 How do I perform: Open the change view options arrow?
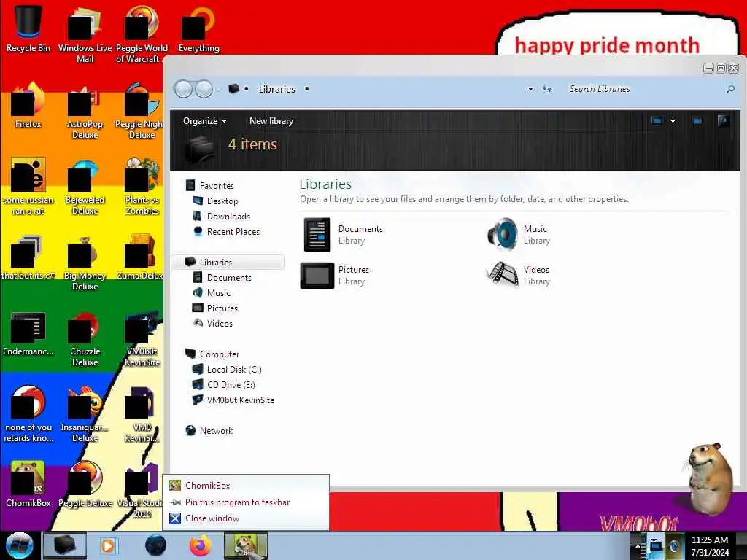673,121
